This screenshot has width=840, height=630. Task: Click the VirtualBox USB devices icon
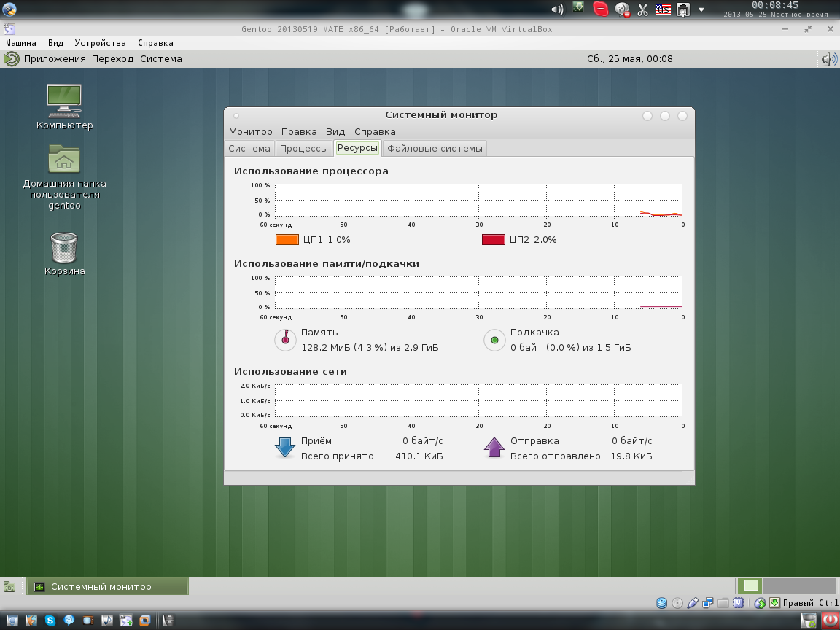692,603
